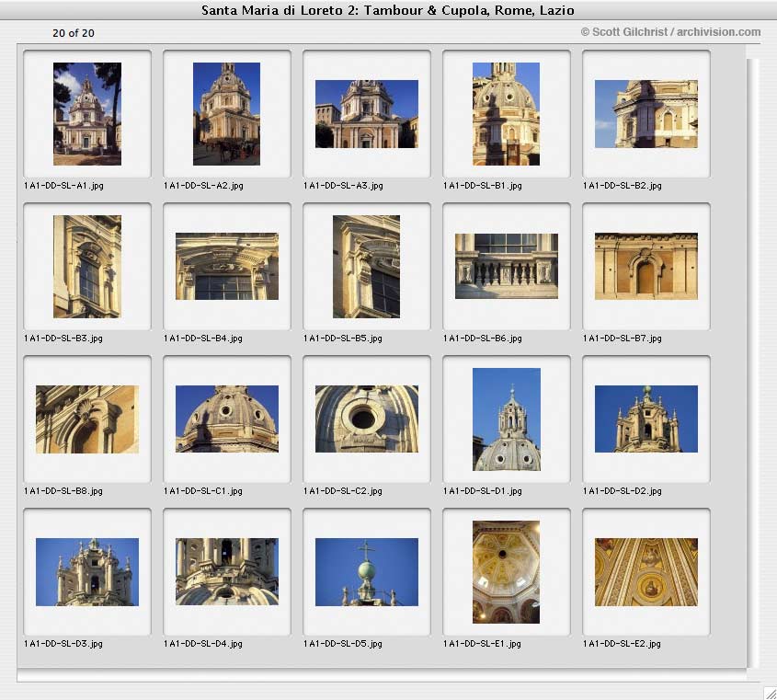Image resolution: width=777 pixels, height=700 pixels.
Task: Click filename label 1A1-DD-SL-B6.jpg
Action: (x=483, y=339)
